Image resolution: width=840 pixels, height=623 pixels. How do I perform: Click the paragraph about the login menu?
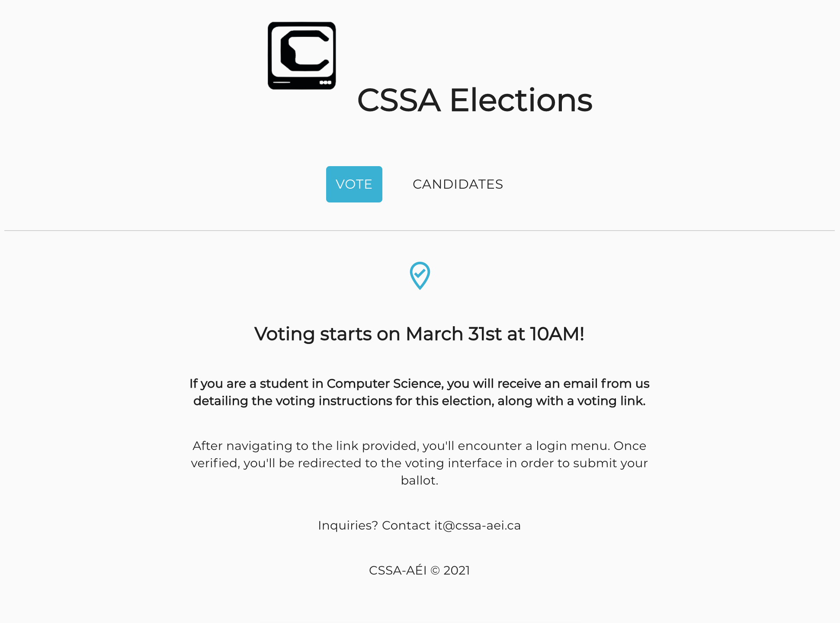419,463
